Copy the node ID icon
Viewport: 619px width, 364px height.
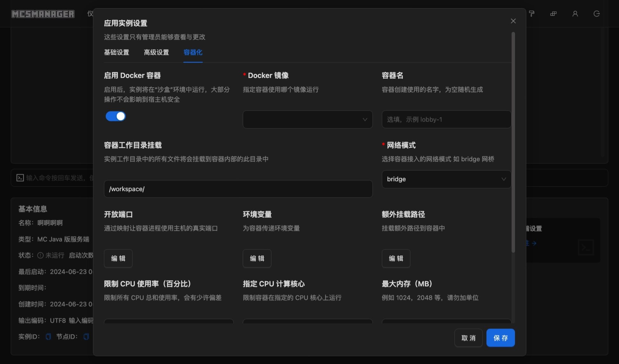[86, 337]
